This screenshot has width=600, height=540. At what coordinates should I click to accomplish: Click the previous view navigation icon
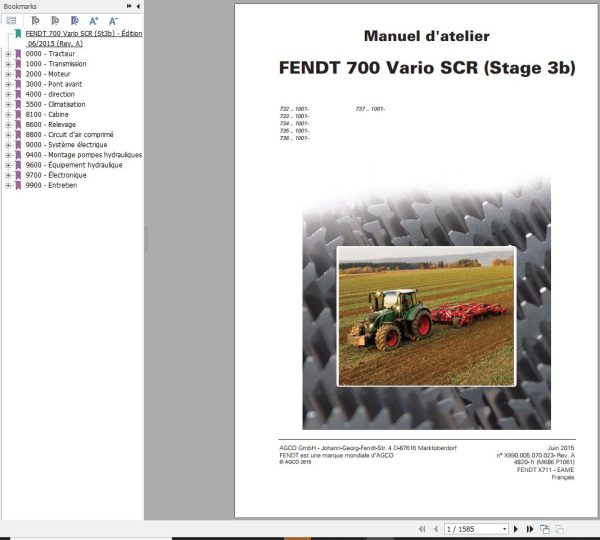pyautogui.click(x=545, y=529)
